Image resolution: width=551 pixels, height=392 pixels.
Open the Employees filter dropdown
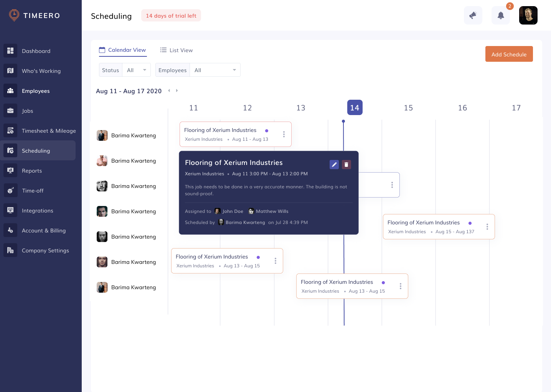pos(215,70)
